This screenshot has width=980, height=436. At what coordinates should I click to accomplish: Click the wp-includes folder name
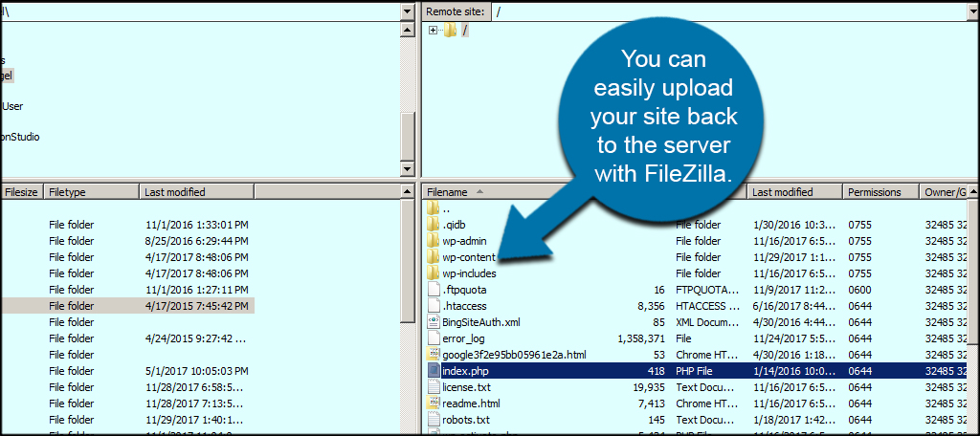pos(469,273)
